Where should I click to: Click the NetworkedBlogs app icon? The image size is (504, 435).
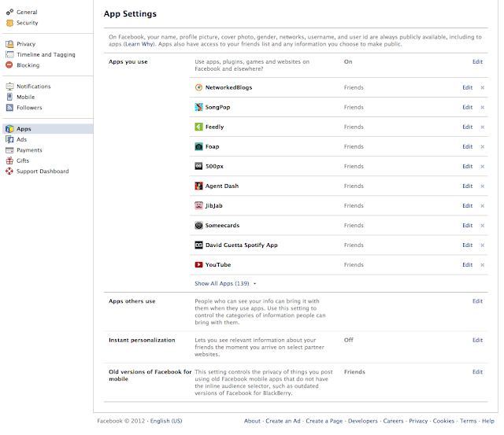tap(199, 87)
